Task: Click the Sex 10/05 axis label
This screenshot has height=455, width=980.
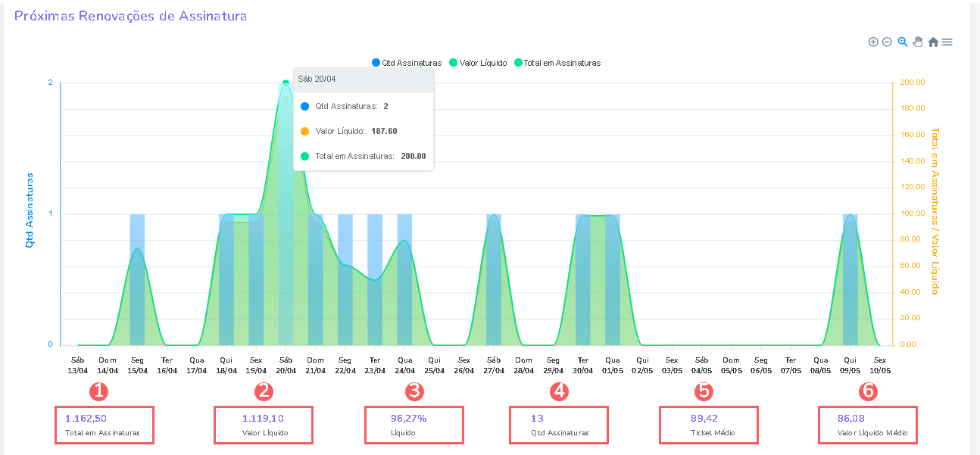Action: coord(880,365)
